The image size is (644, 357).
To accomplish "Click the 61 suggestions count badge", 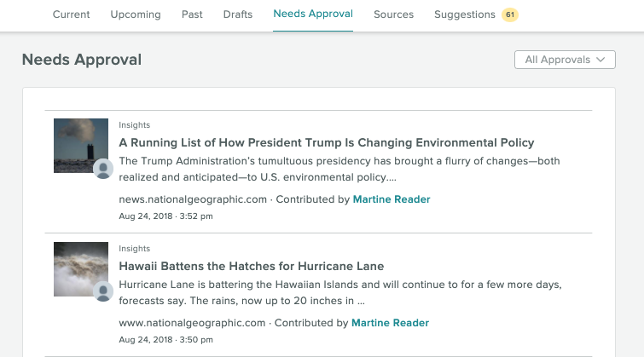I will [510, 14].
